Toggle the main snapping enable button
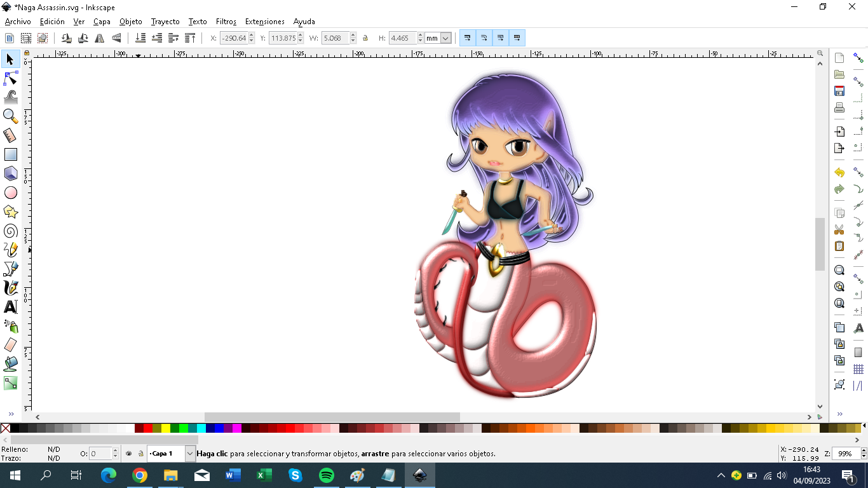The height and width of the screenshot is (488, 868). (858, 58)
